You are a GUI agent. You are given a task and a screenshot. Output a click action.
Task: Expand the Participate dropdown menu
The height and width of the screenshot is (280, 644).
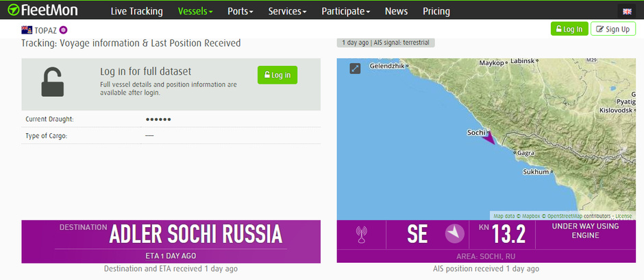346,11
